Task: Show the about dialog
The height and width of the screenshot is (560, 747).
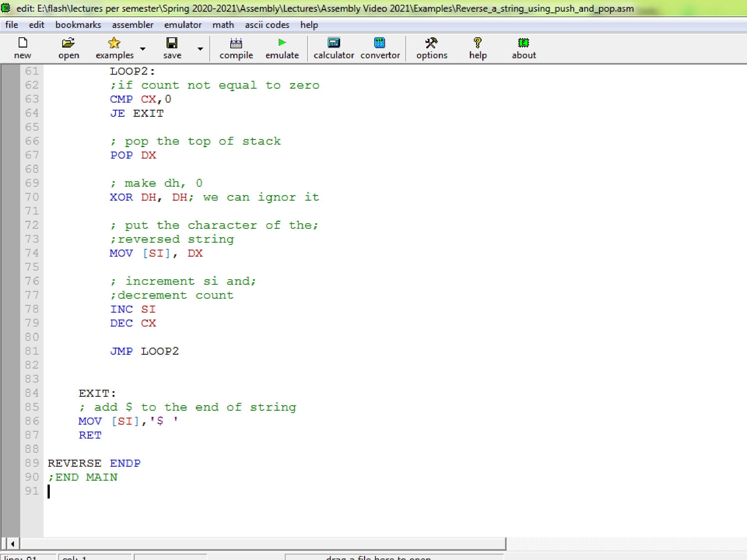Action: coord(523,48)
